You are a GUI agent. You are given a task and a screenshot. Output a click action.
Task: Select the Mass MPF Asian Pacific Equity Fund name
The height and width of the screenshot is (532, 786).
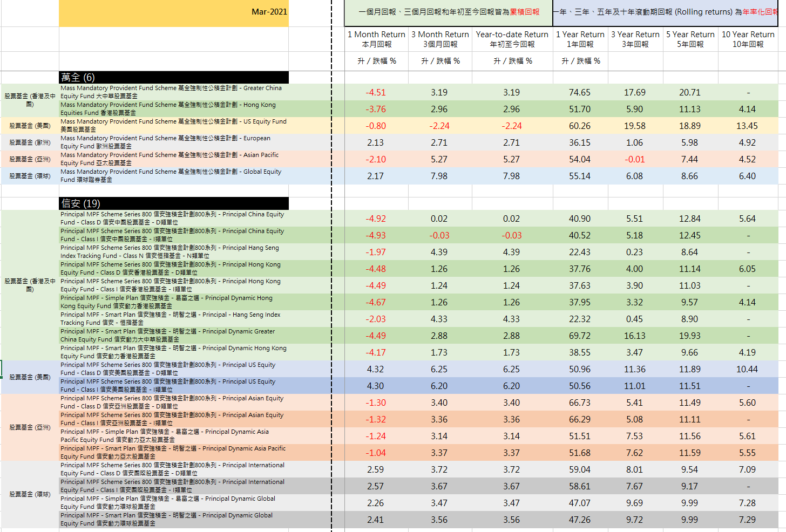[x=174, y=159]
